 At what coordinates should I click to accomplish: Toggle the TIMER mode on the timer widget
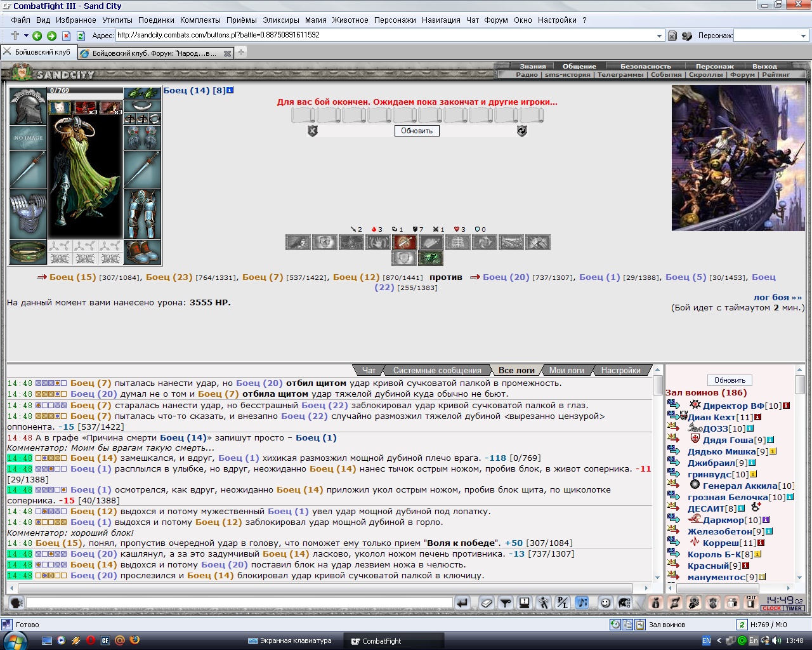794,608
